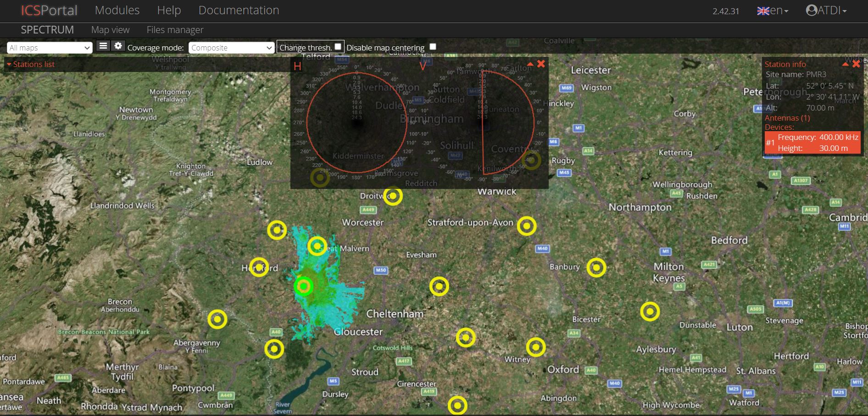Close the Station info panel
This screenshot has width=868, height=416.
856,64
